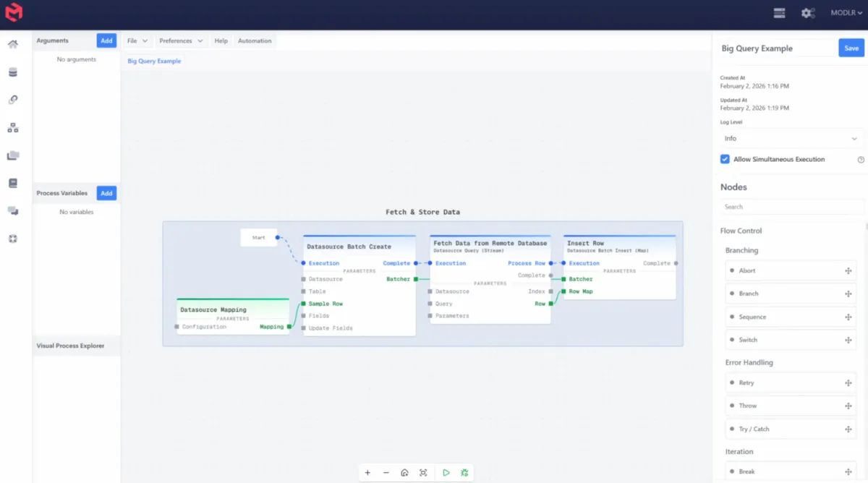Zoom out with the minus icon
868x483 pixels.
pyautogui.click(x=386, y=473)
